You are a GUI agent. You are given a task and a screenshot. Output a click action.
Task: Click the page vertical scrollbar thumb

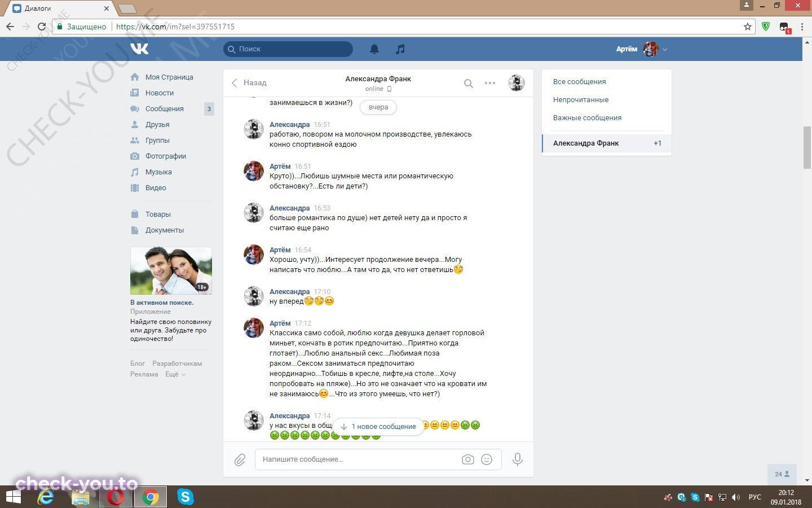[807, 148]
